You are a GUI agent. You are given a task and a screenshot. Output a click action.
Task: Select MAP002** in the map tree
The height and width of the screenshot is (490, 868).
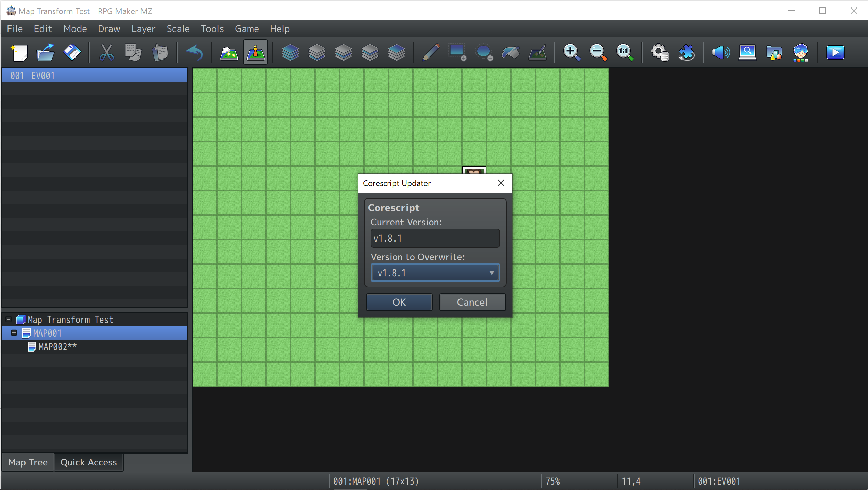(57, 347)
